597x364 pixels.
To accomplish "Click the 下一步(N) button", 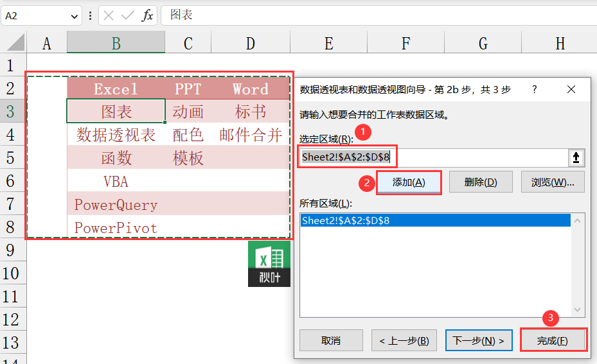I will pyautogui.click(x=479, y=340).
